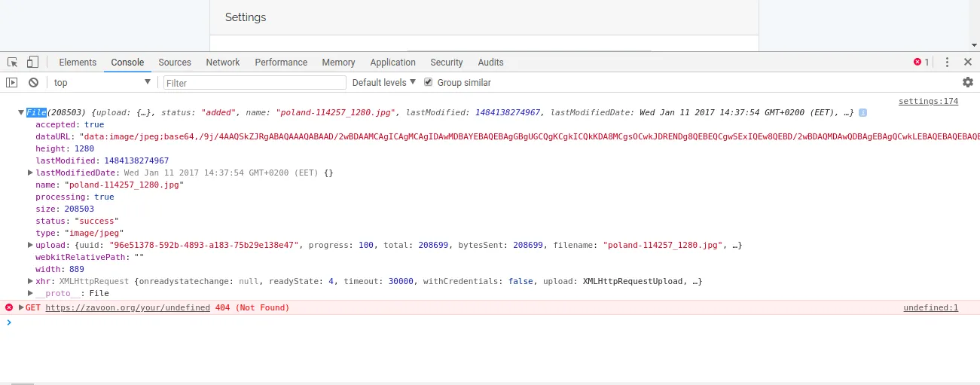Screen dimensions: 980x385
Task: Select the 'accepted: true' property row
Action: pyautogui.click(x=70, y=124)
